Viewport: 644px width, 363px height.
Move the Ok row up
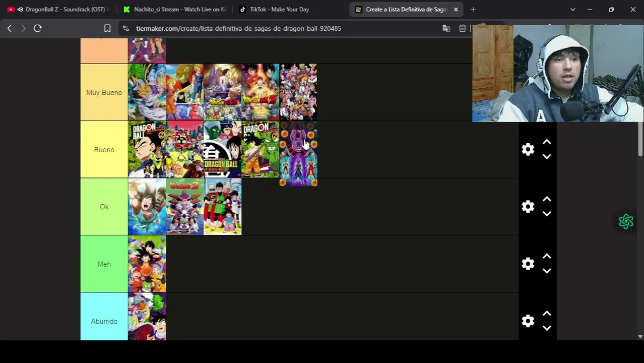coord(547,199)
